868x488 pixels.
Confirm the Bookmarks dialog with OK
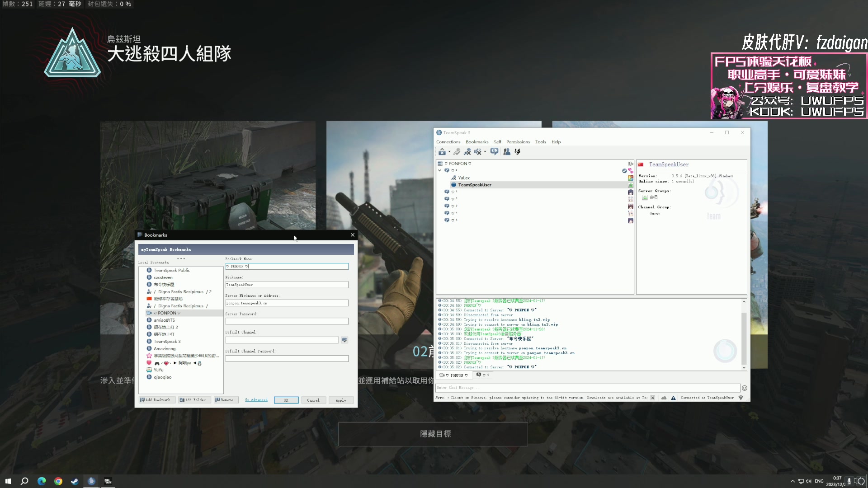pyautogui.click(x=286, y=400)
